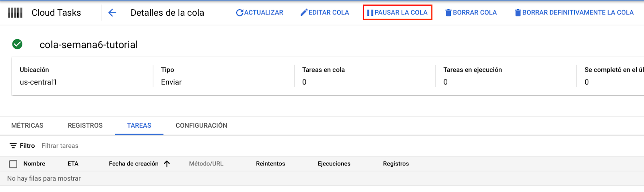Click the EDITAR COLA button label
The height and width of the screenshot is (192, 644).
click(x=329, y=13)
